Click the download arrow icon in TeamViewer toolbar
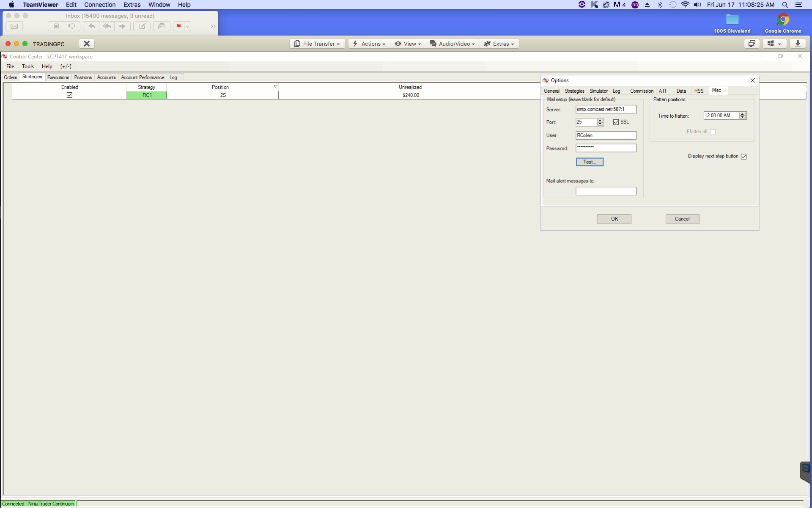The image size is (812, 508). coord(798,44)
